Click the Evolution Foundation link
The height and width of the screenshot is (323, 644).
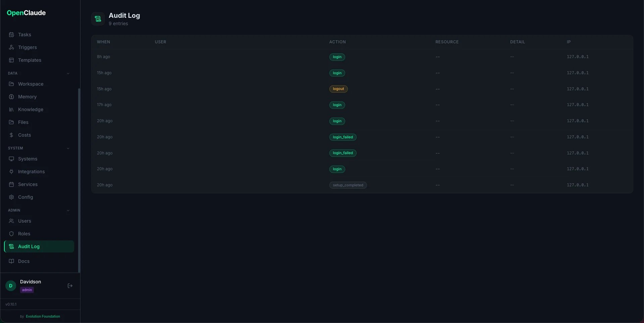[x=43, y=316]
